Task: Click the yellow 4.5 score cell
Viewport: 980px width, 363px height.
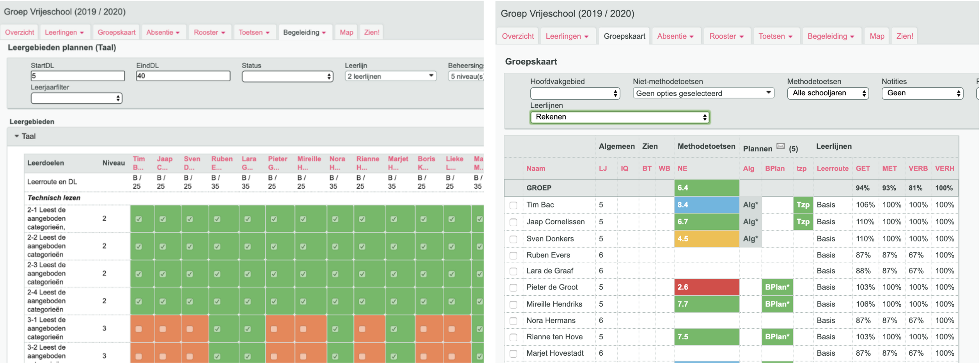Action: coord(706,239)
